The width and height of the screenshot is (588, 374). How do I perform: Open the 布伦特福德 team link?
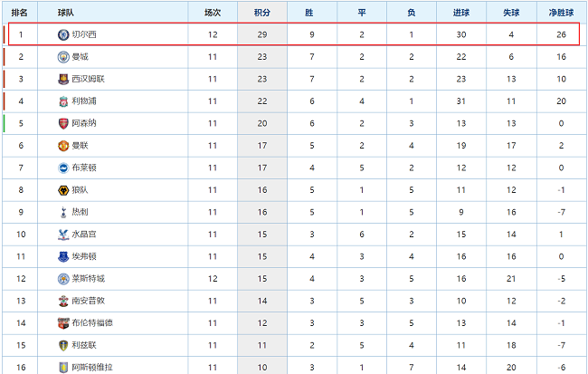[92, 323]
